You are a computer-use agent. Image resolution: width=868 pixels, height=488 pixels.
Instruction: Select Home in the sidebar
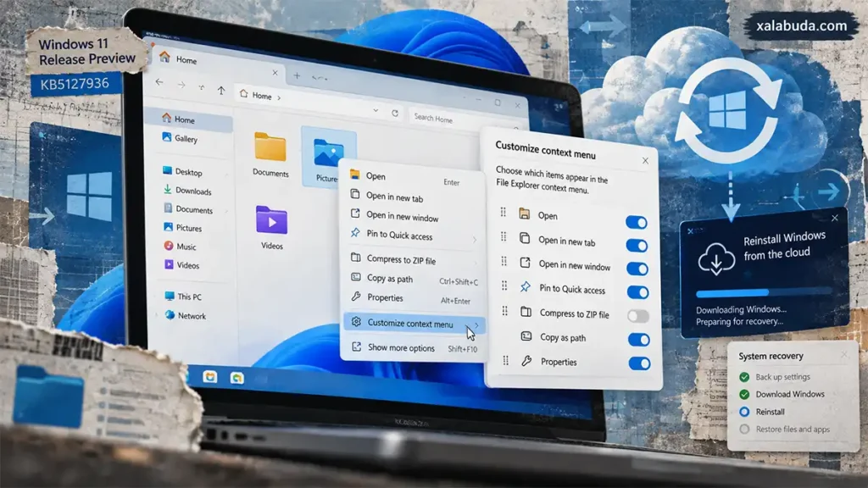188,119
